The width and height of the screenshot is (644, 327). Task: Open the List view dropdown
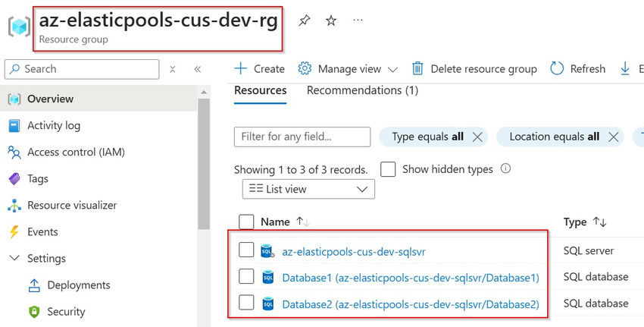(308, 189)
